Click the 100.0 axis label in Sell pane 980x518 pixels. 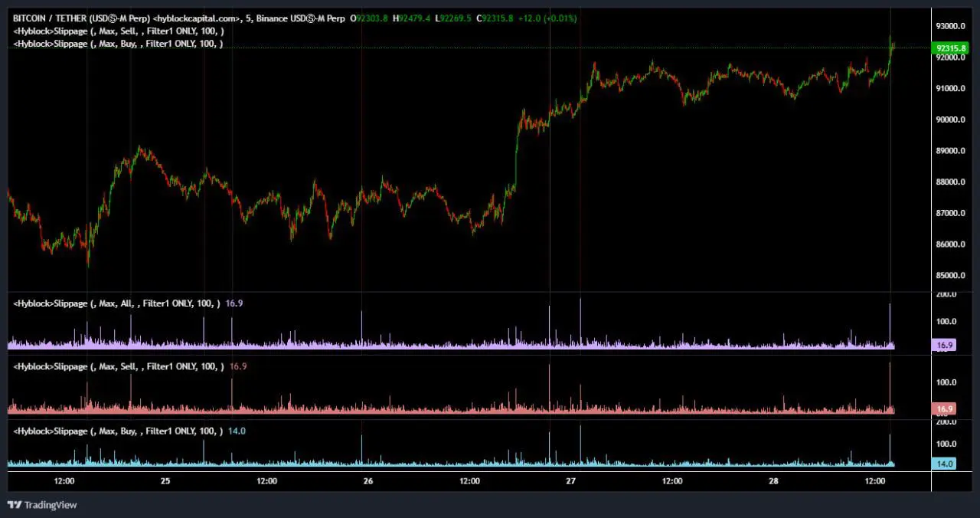point(946,382)
